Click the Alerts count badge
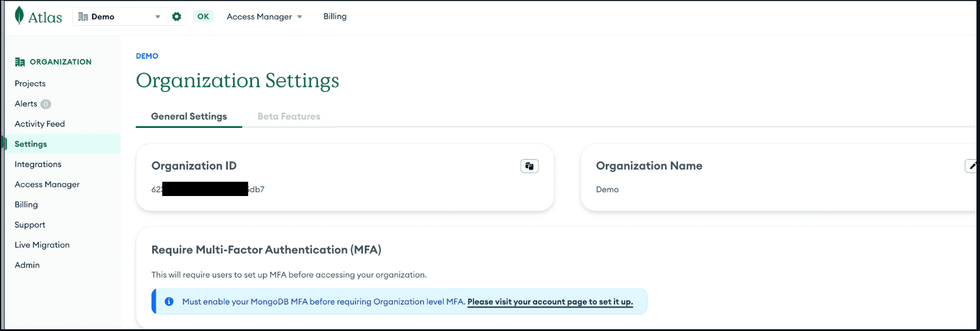This screenshot has width=980, height=331. [x=46, y=104]
